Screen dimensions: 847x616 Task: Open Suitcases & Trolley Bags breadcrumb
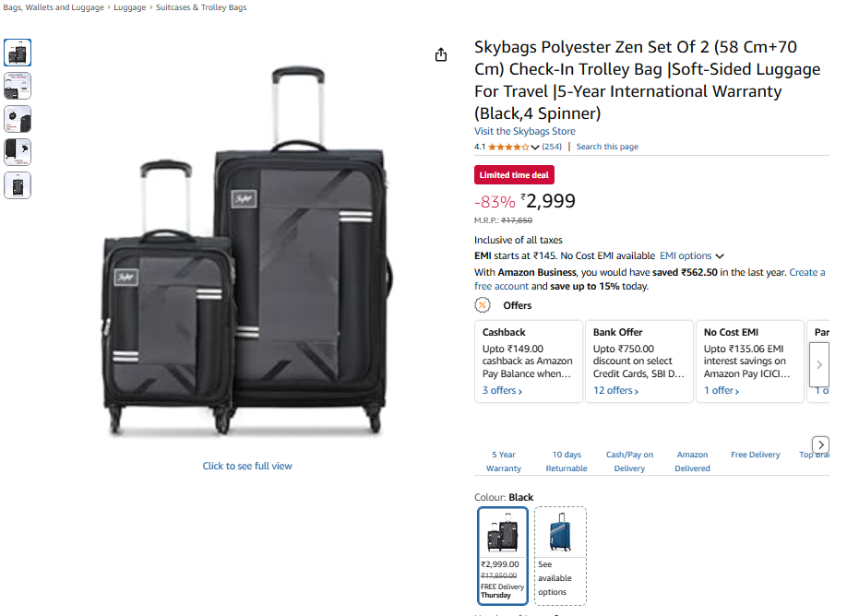pyautogui.click(x=200, y=7)
